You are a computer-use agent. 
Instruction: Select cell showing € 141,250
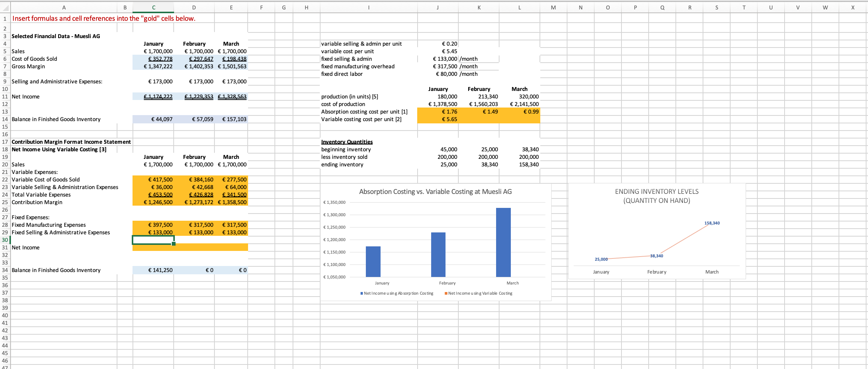pyautogui.click(x=153, y=270)
